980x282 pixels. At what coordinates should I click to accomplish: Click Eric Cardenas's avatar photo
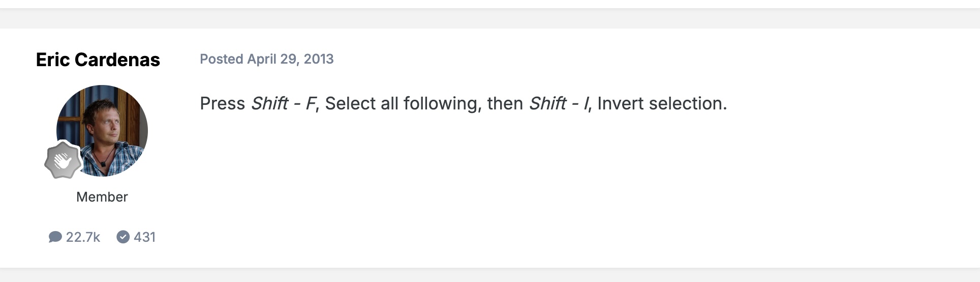point(102,131)
